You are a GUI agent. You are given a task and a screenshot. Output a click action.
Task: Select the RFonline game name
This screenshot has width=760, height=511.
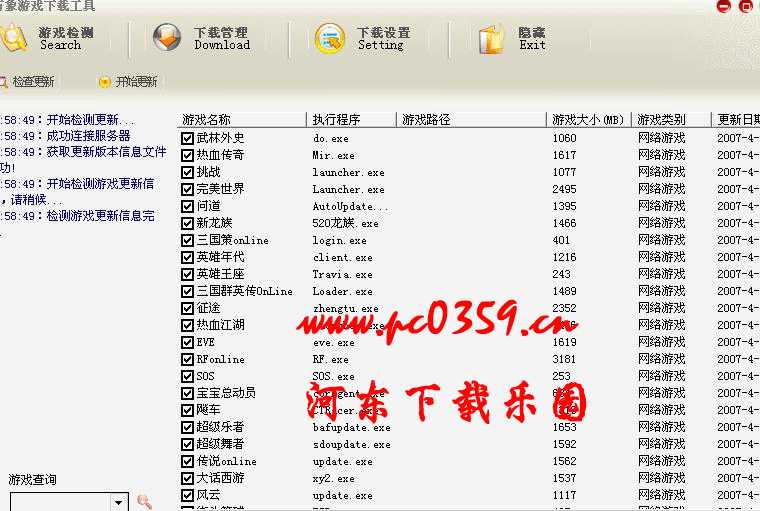[x=221, y=359]
